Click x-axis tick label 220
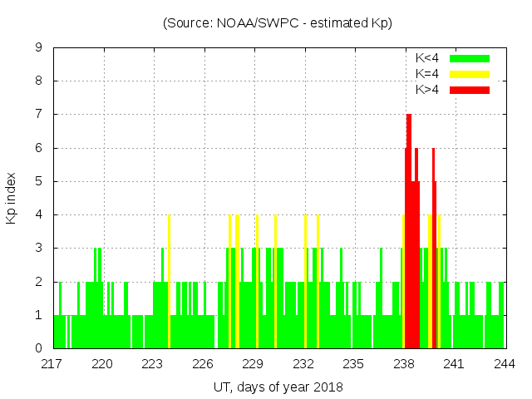Image resolution: width=532 pixels, height=399 pixels. pos(103,363)
